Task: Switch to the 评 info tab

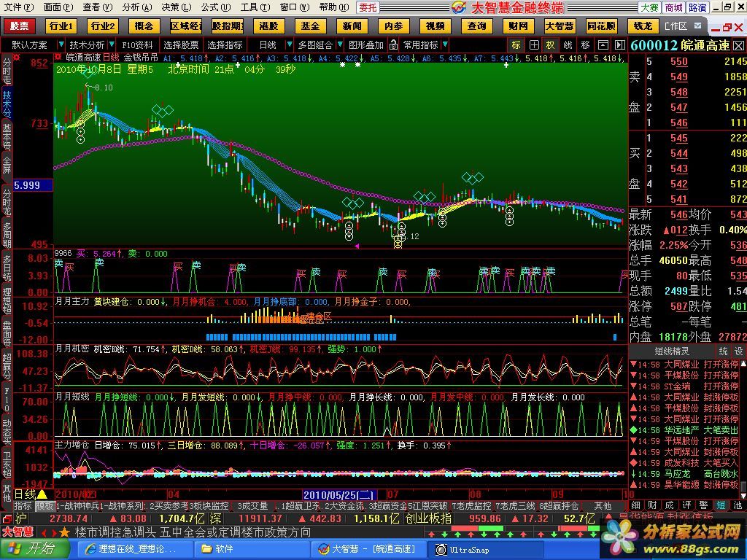Action: point(687,506)
